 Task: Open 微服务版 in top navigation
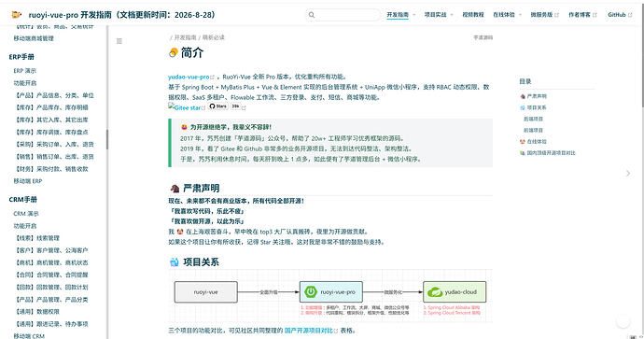541,15
